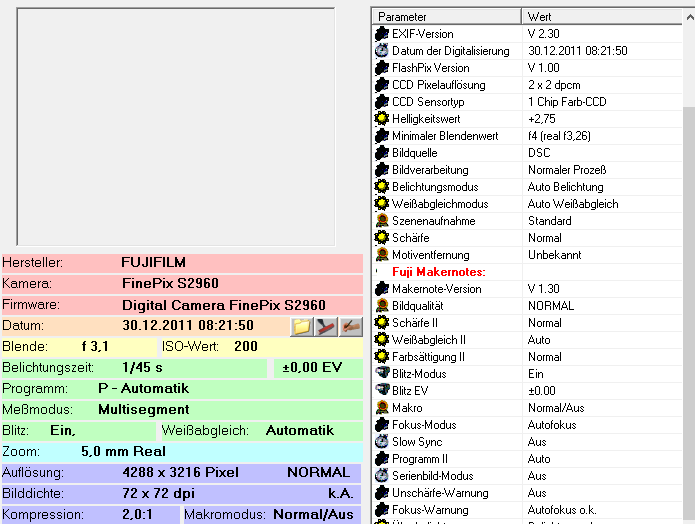The height and width of the screenshot is (524, 695).
Task: Click the sun icon beside Schärfe II
Action: (382, 323)
